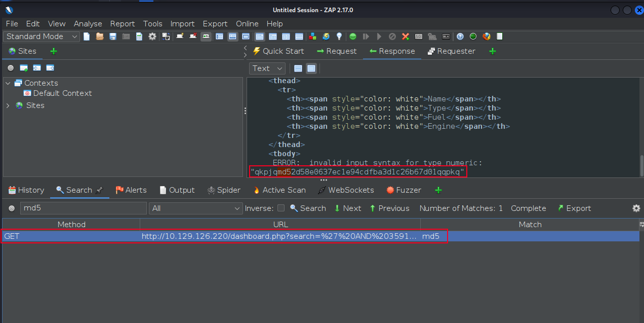This screenshot has height=323, width=644.
Task: Click the md5 search input field
Action: point(84,208)
